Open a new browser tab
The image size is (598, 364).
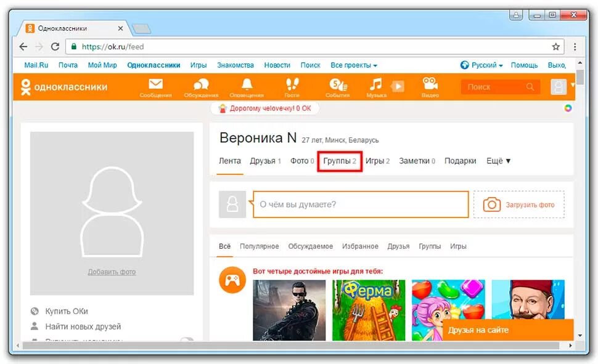tap(142, 28)
